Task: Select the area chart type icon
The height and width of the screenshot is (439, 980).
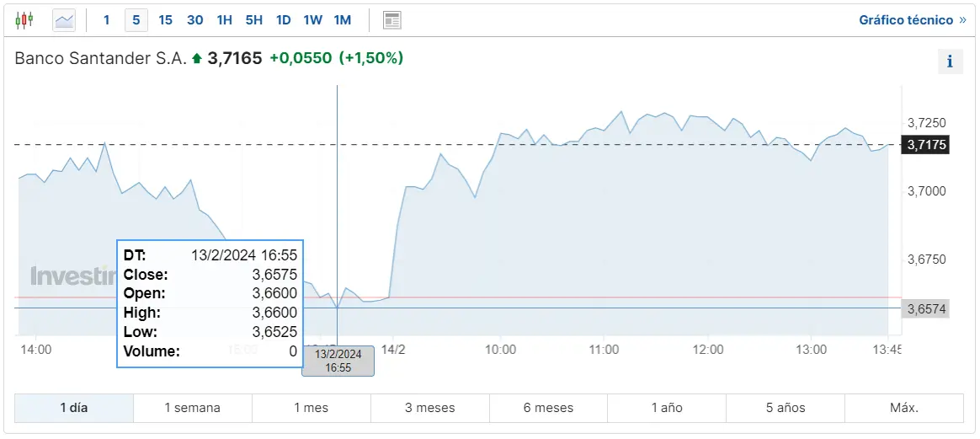Action: coord(64,20)
